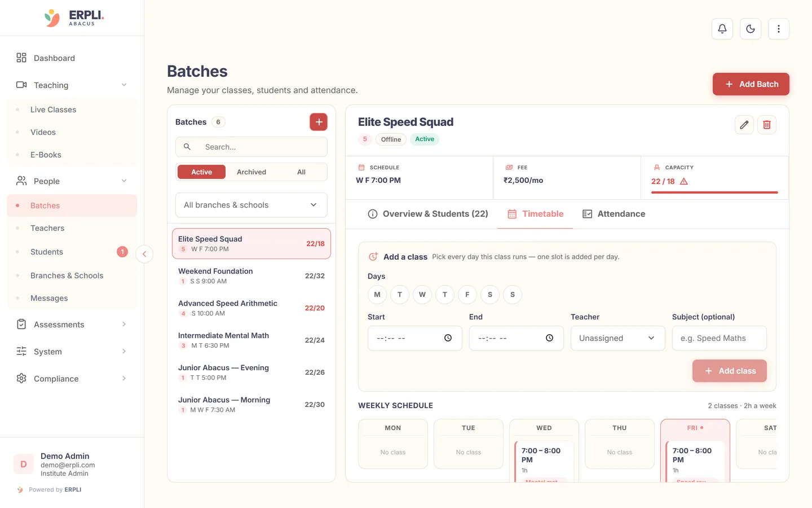The image size is (812, 508).
Task: Switch to Overview & Students tab
Action: (428, 214)
